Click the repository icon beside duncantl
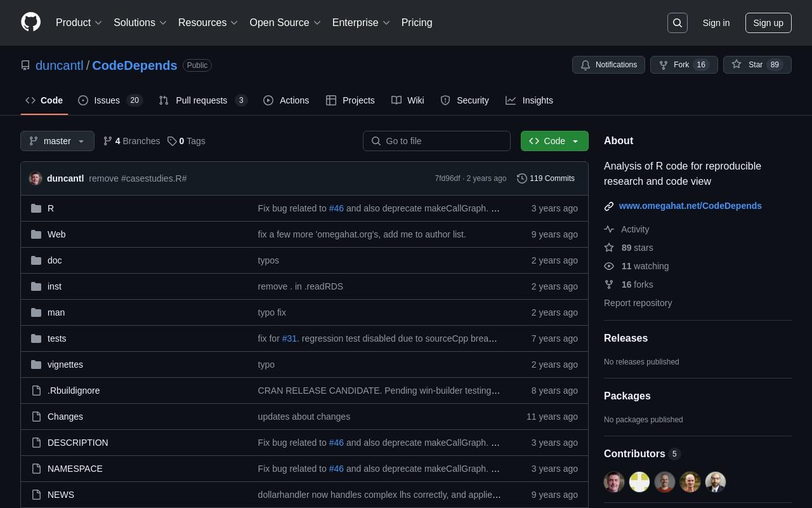Screen dimensions: 812x508 [25, 65]
